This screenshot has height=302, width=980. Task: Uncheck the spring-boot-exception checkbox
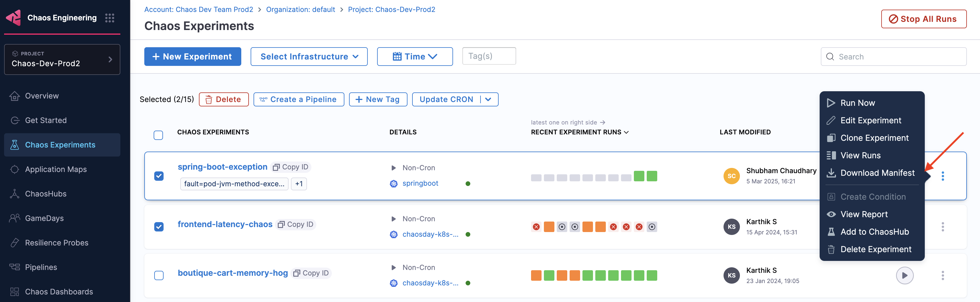(x=159, y=176)
